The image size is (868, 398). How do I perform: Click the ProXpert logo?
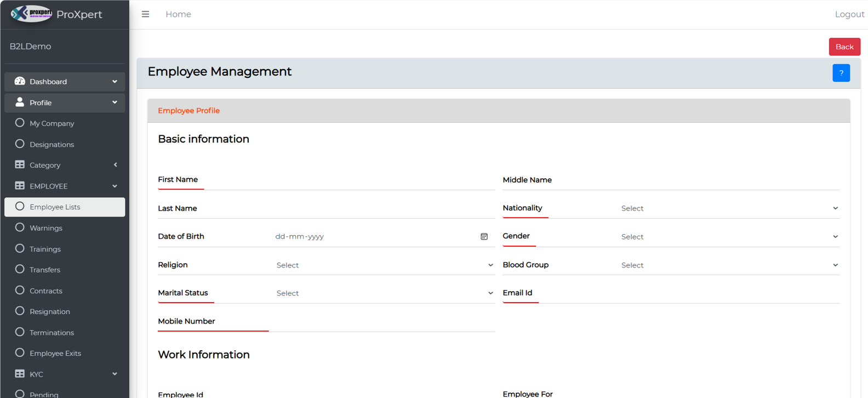31,14
